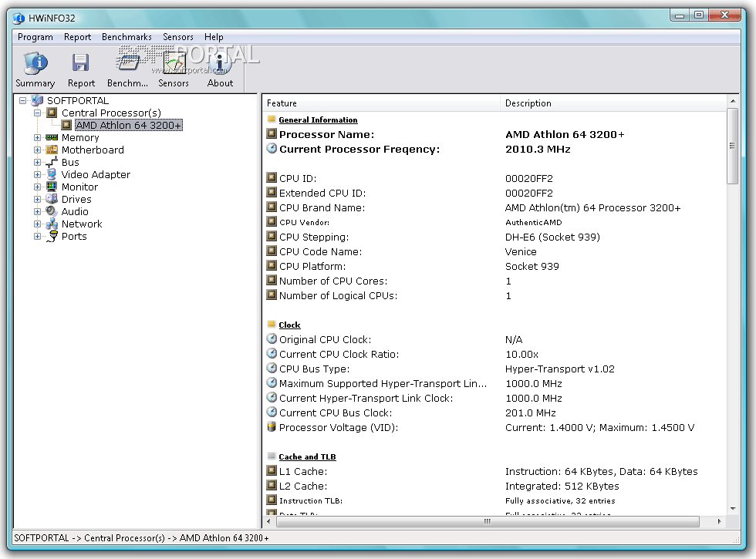Screen dimensions: 756x559
Task: Expand the Drives tree node
Action: [37, 200]
